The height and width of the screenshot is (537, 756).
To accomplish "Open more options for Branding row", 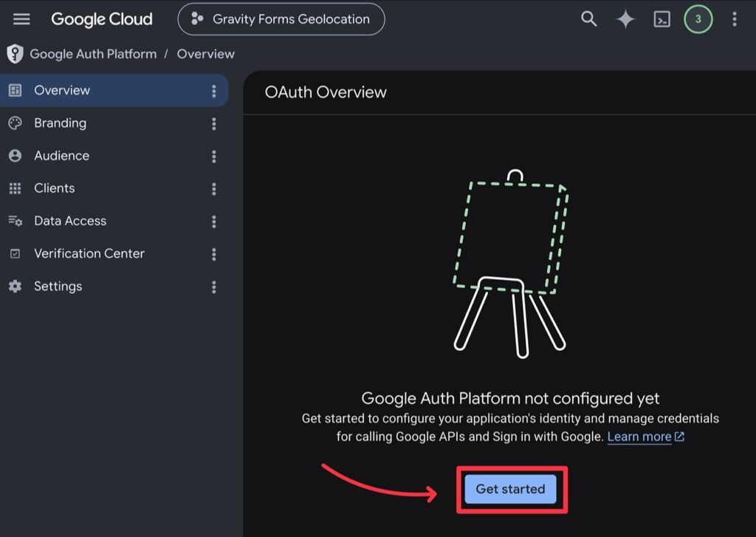I will click(x=213, y=124).
